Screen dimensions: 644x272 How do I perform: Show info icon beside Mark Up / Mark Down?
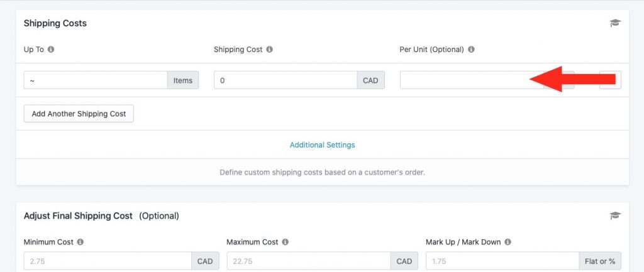point(508,242)
